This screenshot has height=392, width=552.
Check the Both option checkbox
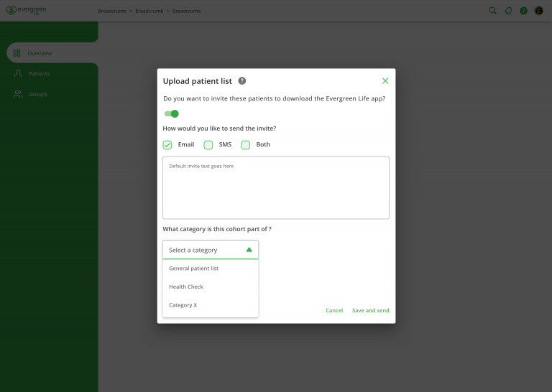point(246,145)
